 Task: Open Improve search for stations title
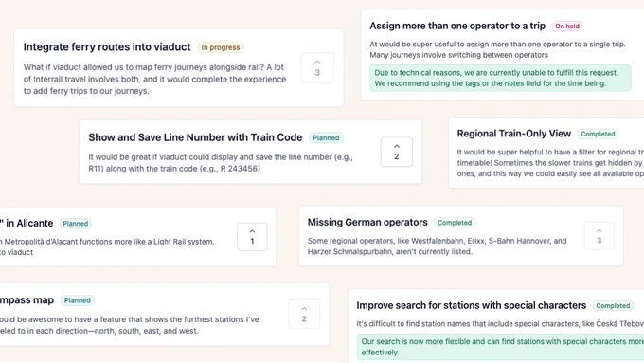471,305
